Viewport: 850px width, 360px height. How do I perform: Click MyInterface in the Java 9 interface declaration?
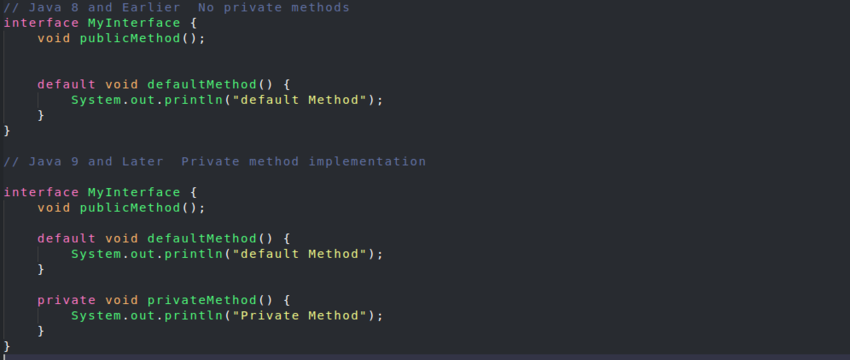click(x=134, y=192)
